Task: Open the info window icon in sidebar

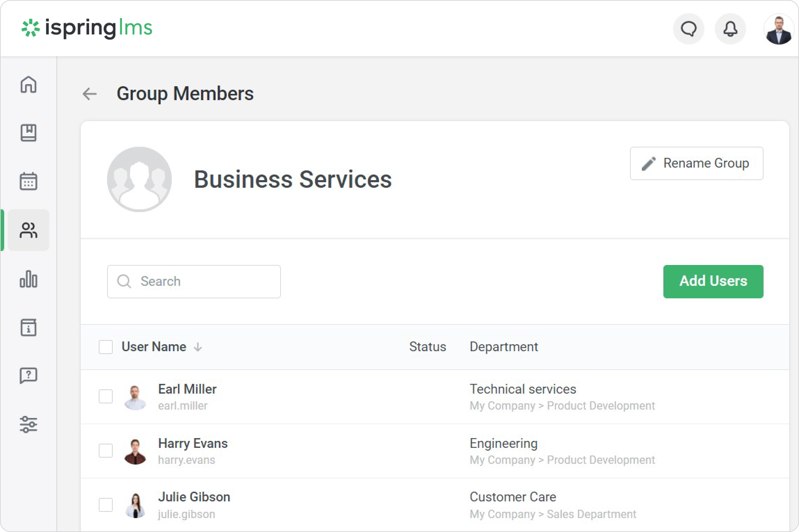Action: (x=28, y=327)
